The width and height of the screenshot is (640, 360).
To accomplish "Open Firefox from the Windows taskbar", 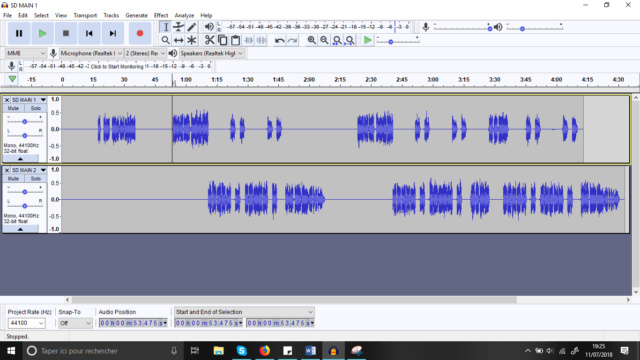I will pyautogui.click(x=264, y=351).
